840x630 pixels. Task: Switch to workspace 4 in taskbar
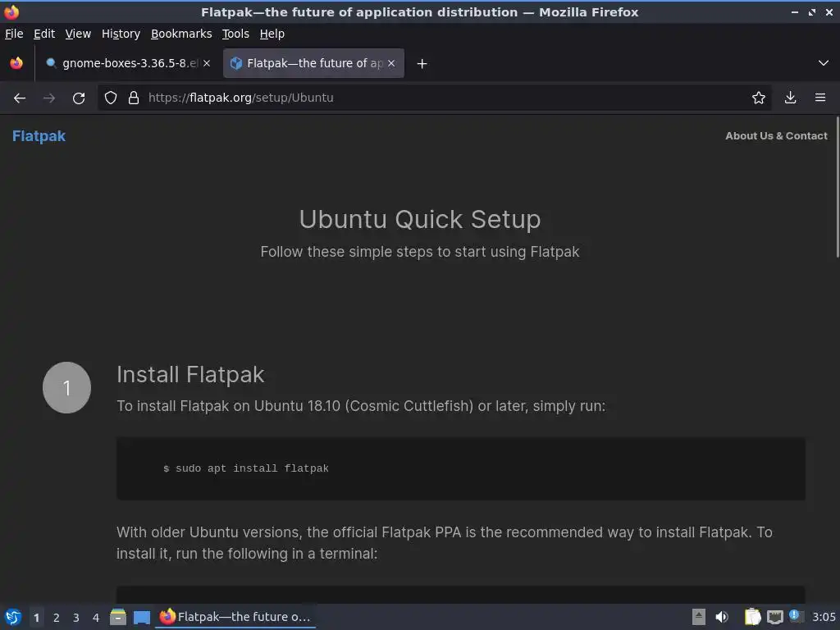[x=96, y=618]
